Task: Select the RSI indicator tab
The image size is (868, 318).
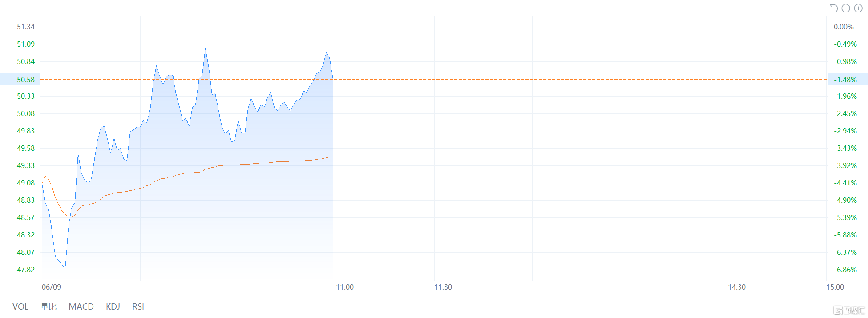Action: point(138,306)
